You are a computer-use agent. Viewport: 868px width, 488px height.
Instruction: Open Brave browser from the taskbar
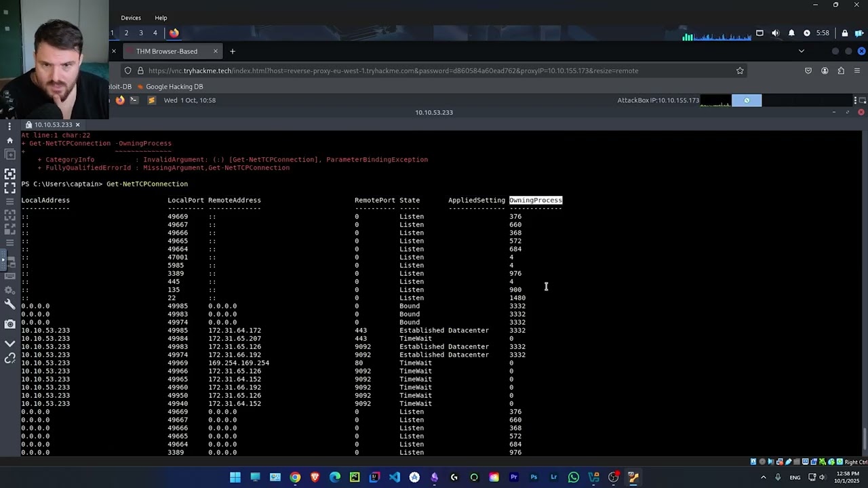click(x=315, y=477)
